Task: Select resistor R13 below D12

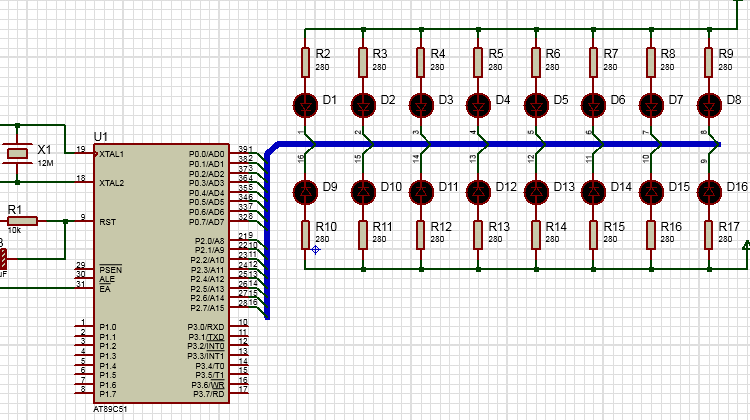Action: coord(478,234)
